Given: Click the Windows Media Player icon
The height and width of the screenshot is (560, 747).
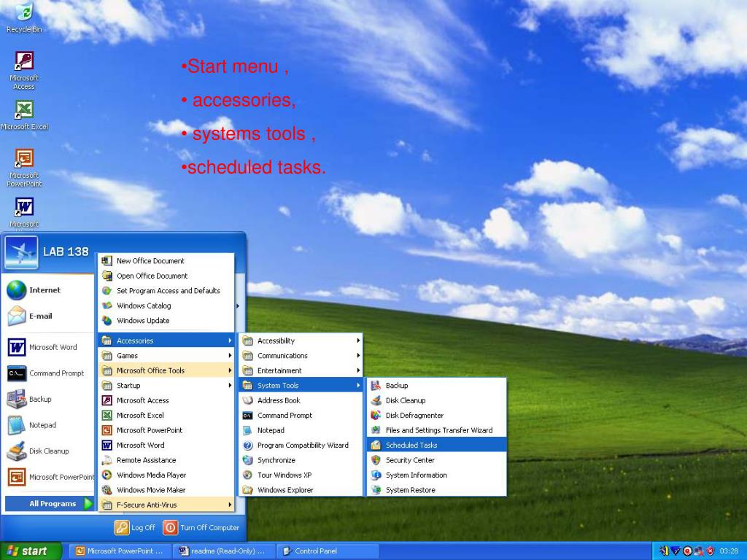Looking at the screenshot, I should [107, 475].
